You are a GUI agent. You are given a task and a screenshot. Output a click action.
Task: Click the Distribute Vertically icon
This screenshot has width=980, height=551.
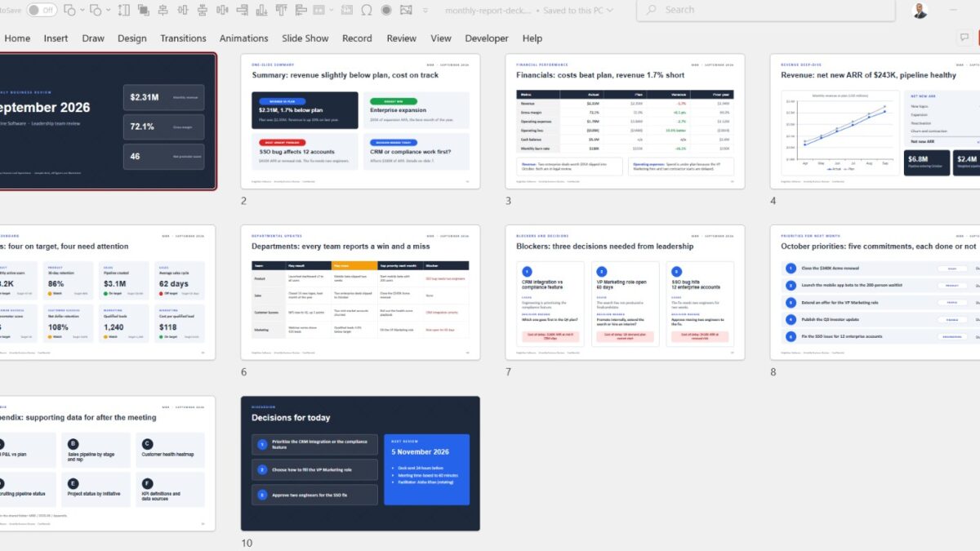click(x=202, y=10)
